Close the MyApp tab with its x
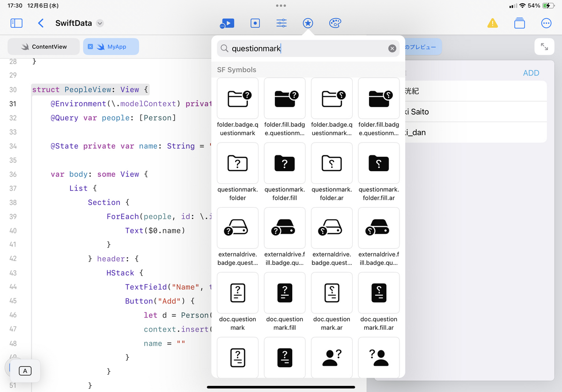 click(90, 47)
